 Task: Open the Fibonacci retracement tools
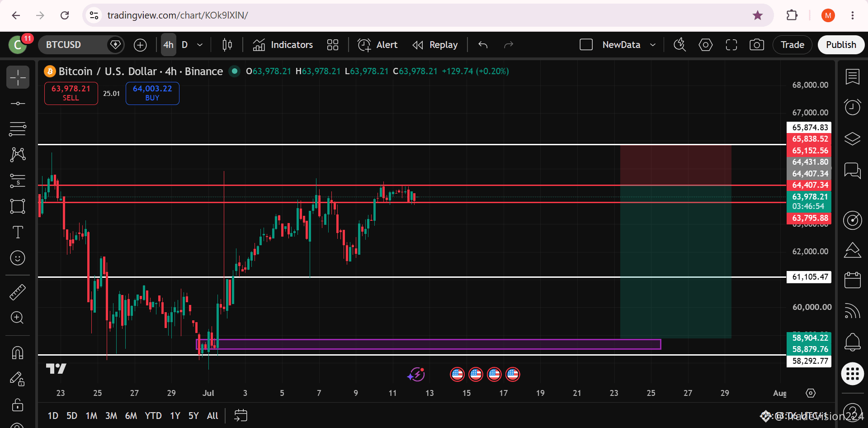point(18,129)
